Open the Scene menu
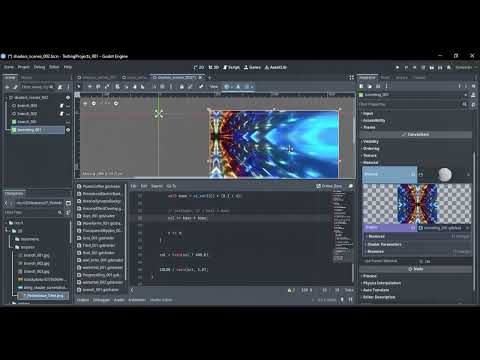This screenshot has height=360, width=480. pos(9,67)
